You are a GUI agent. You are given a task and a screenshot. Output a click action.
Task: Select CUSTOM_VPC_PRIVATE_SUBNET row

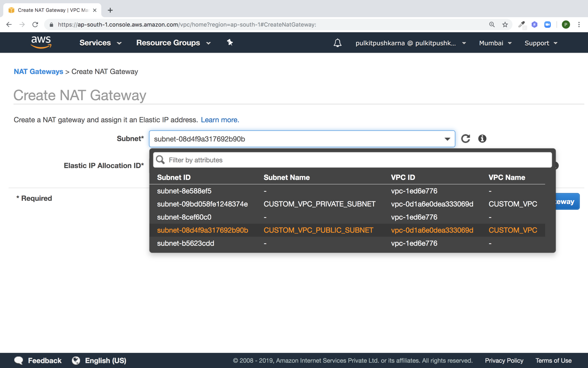pos(319,204)
